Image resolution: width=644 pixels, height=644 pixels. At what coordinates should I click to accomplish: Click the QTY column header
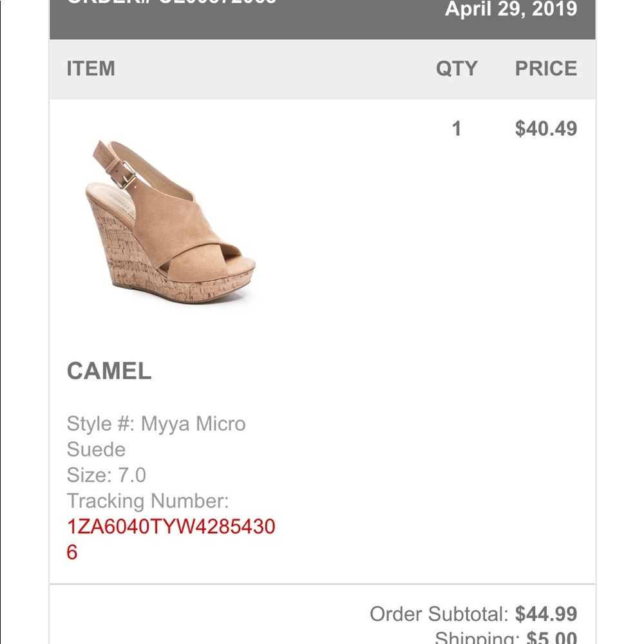click(x=457, y=69)
